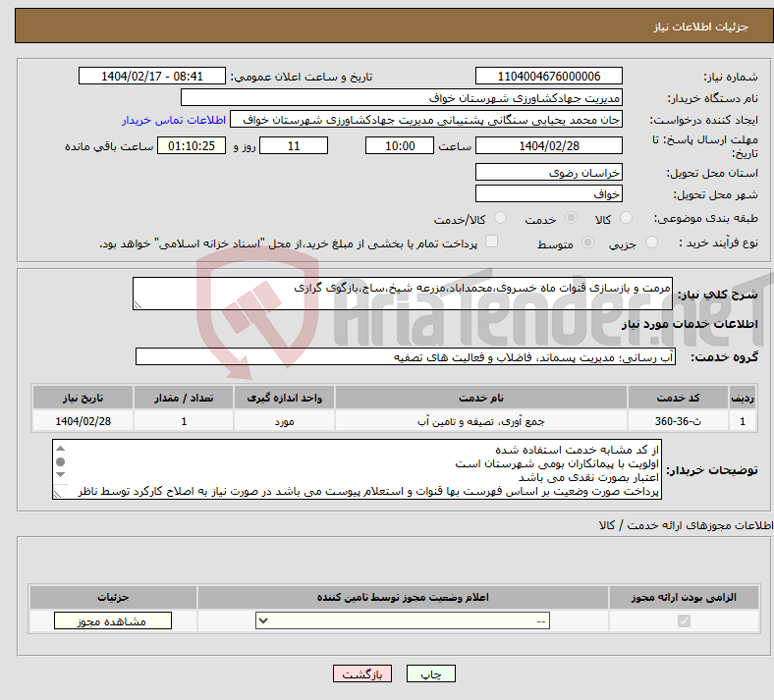Click the requester name field جان محمد یحیایی
The height and width of the screenshot is (700, 774).
point(426,120)
